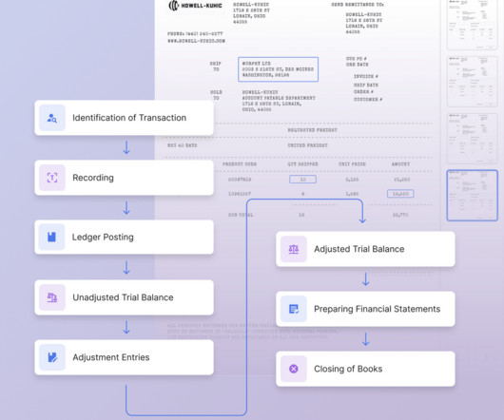Open the Ledger Posting step
504x420 pixels.
(x=124, y=237)
